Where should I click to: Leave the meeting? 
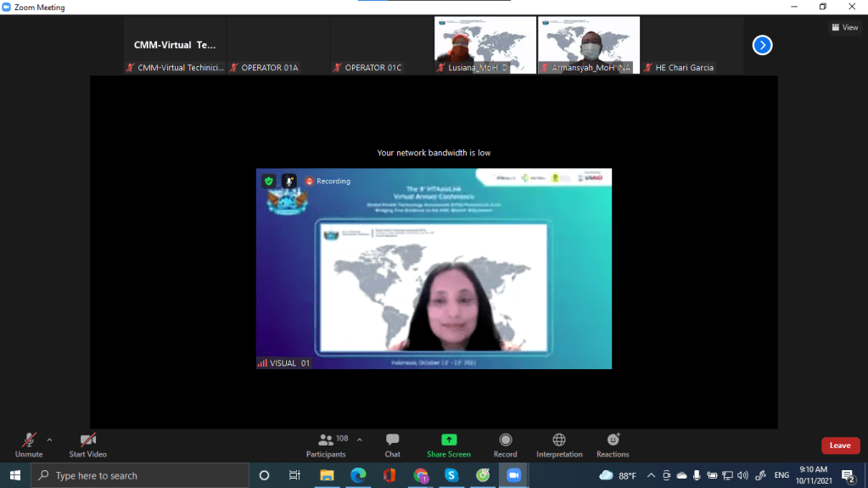point(840,446)
